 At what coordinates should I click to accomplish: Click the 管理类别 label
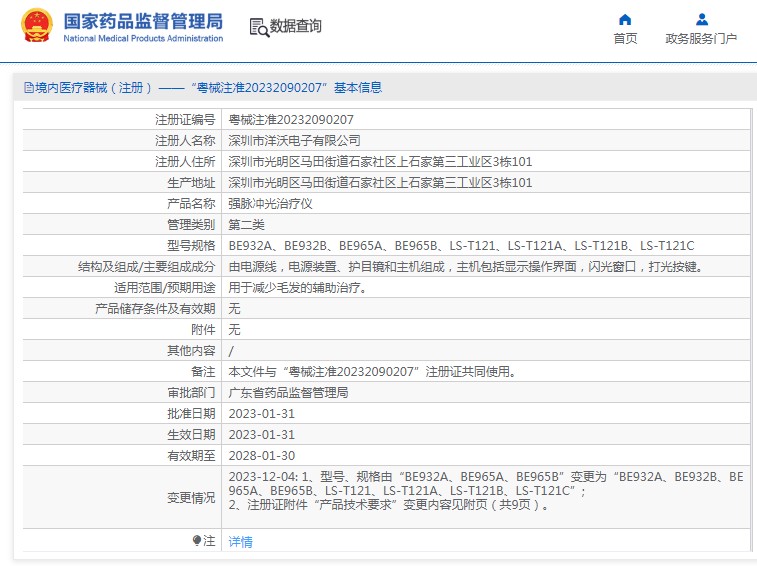[x=191, y=225]
